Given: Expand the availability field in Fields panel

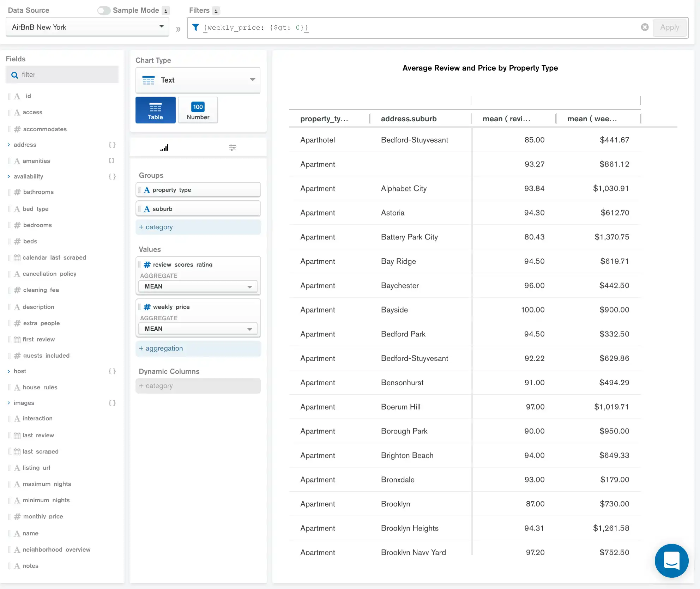Looking at the screenshot, I should (x=8, y=176).
